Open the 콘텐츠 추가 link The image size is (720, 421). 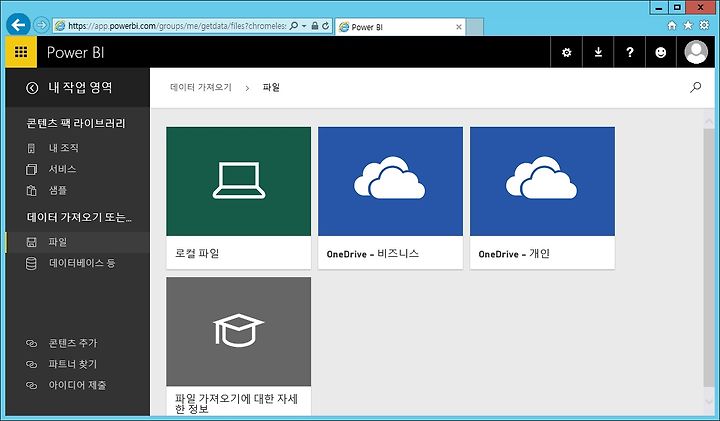tap(73, 343)
